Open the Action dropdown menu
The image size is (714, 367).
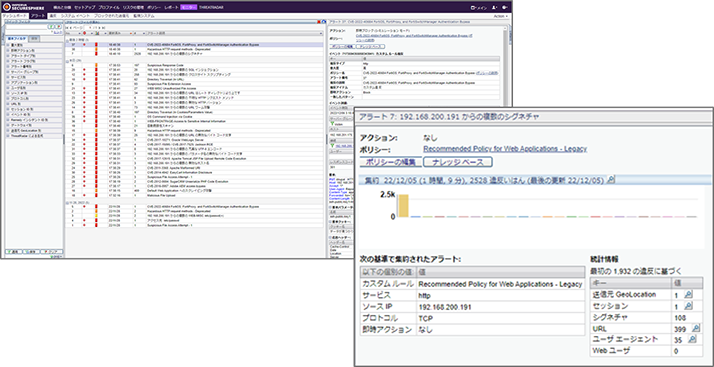500,16
